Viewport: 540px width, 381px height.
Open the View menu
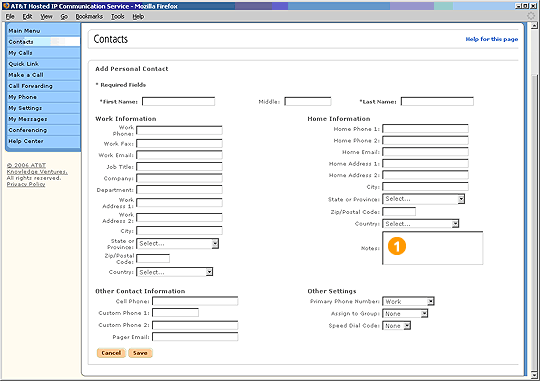(46, 17)
